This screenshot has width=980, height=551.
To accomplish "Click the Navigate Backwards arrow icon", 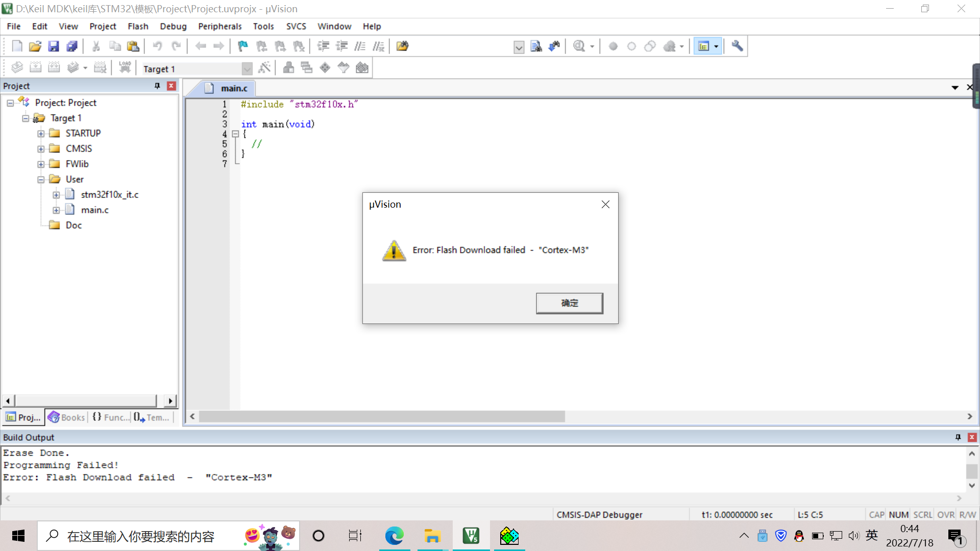I will point(201,46).
